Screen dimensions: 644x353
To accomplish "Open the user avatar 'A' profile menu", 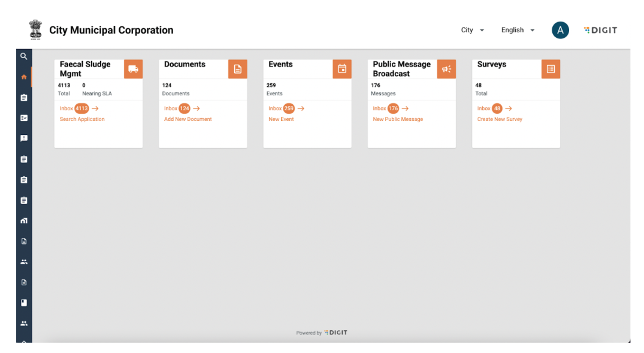I will coord(560,31).
